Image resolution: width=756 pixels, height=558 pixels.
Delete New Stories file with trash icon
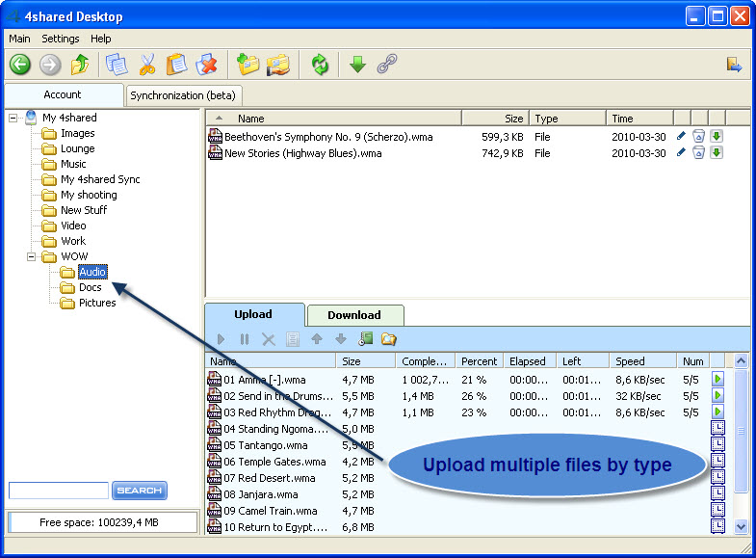(698, 153)
